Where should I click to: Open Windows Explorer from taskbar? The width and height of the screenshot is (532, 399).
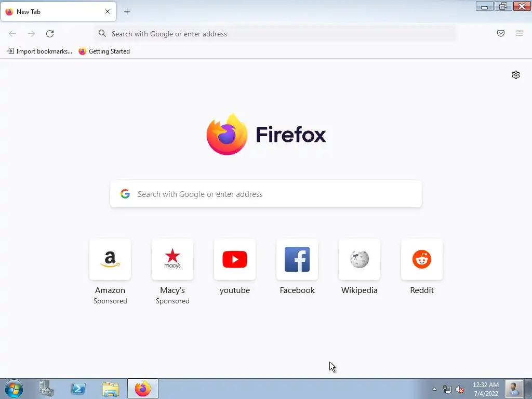coord(111,389)
